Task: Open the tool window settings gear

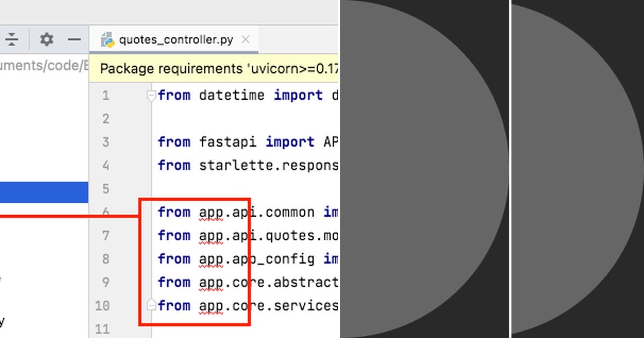Action: tap(47, 39)
